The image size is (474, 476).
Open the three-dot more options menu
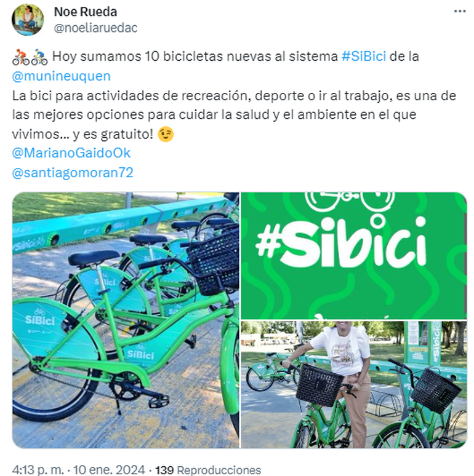coord(460,12)
